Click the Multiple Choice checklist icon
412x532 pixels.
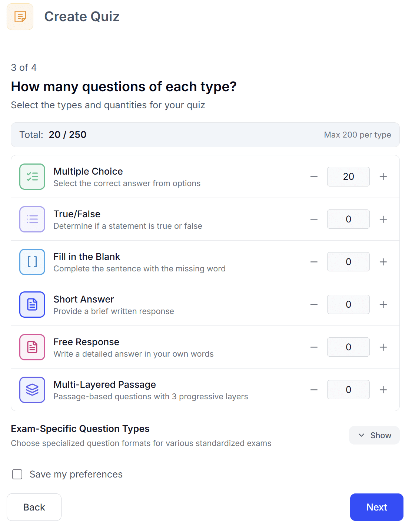tap(32, 176)
